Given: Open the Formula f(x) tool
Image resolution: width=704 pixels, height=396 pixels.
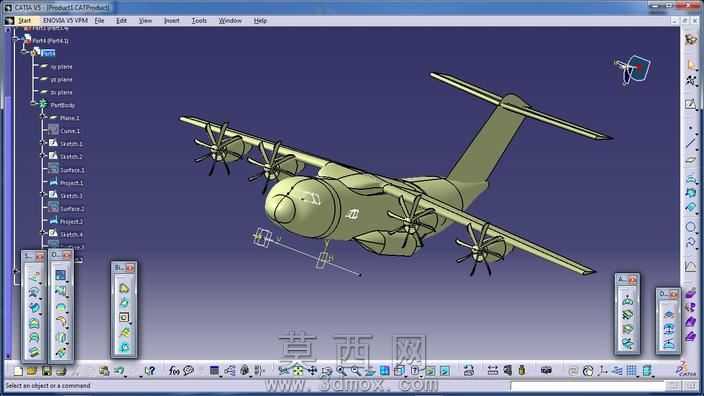Looking at the screenshot, I should point(174,371).
